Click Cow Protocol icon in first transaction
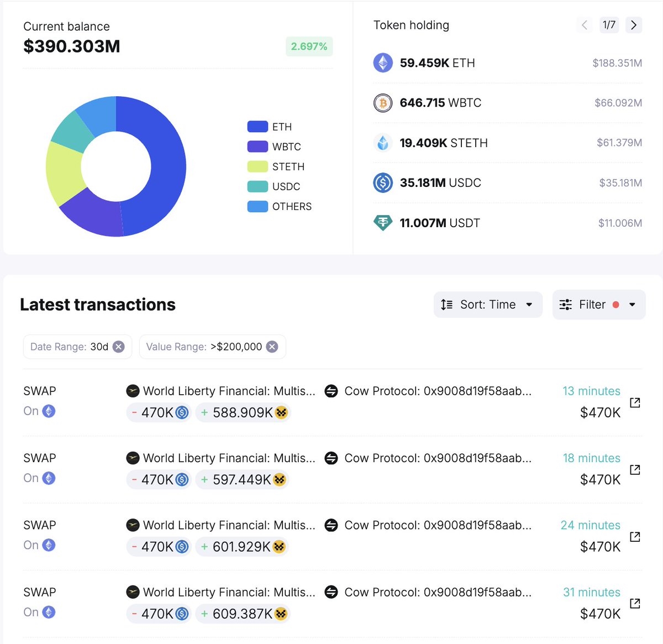Viewport: 663px width, 644px height. [x=331, y=391]
